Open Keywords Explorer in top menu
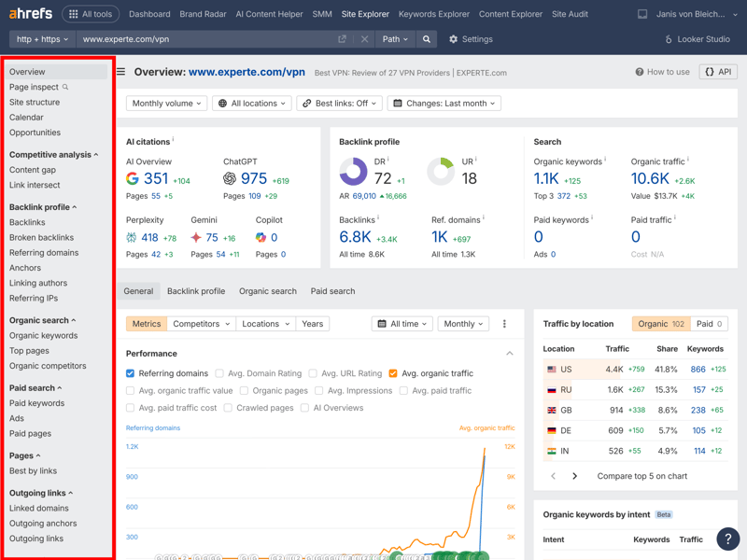747x560 pixels. 433,14
